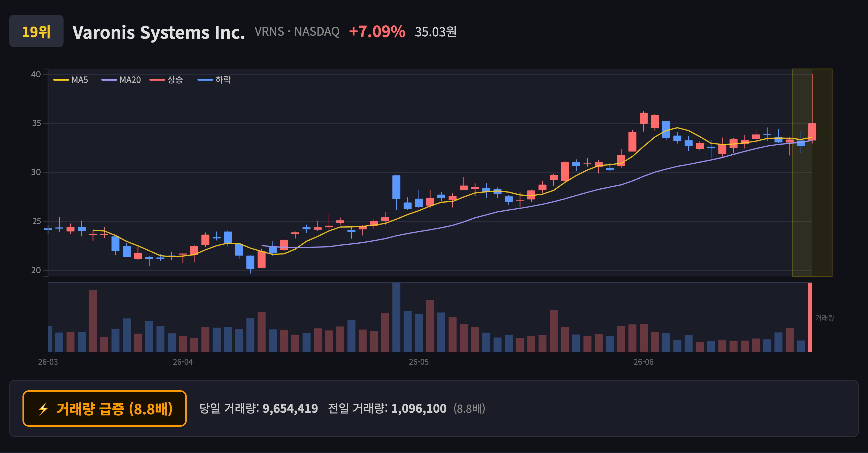Image resolution: width=868 pixels, height=453 pixels.
Task: Toggle the MA20 legend entry
Action: [121, 80]
